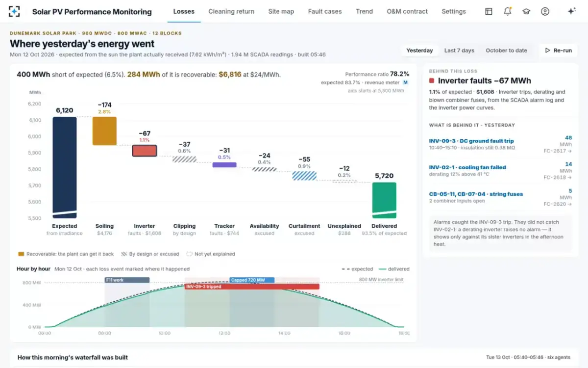
Task: Open INV-09-3 DC ground fault trip link
Action: coord(471,141)
